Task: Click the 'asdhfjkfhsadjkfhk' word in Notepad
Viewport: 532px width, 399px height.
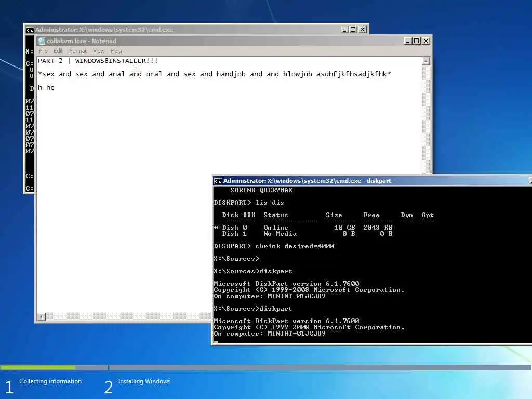Action: point(352,74)
